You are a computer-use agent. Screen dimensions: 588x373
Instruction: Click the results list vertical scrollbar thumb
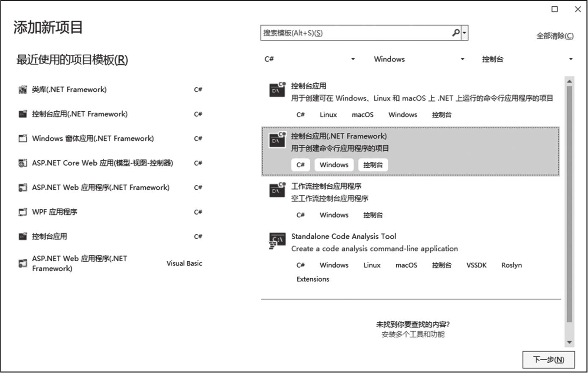(569, 204)
